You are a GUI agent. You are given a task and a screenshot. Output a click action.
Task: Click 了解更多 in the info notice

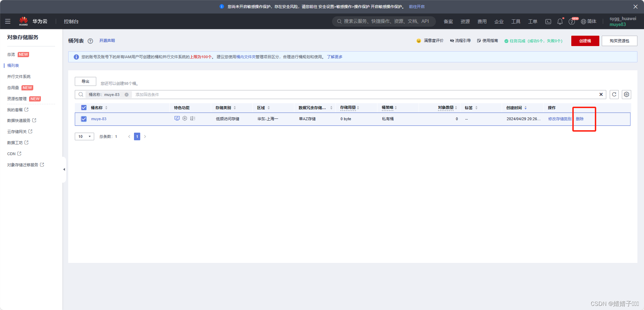pos(335,57)
